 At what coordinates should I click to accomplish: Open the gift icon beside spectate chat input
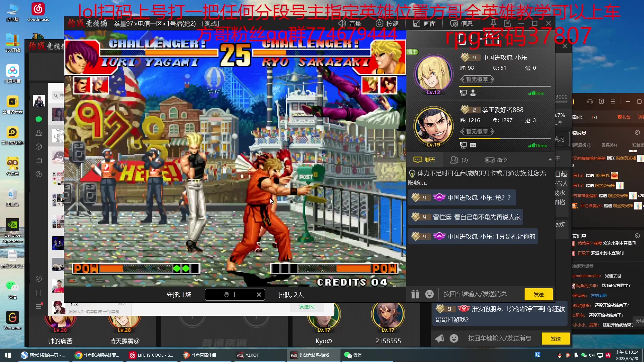point(415,294)
